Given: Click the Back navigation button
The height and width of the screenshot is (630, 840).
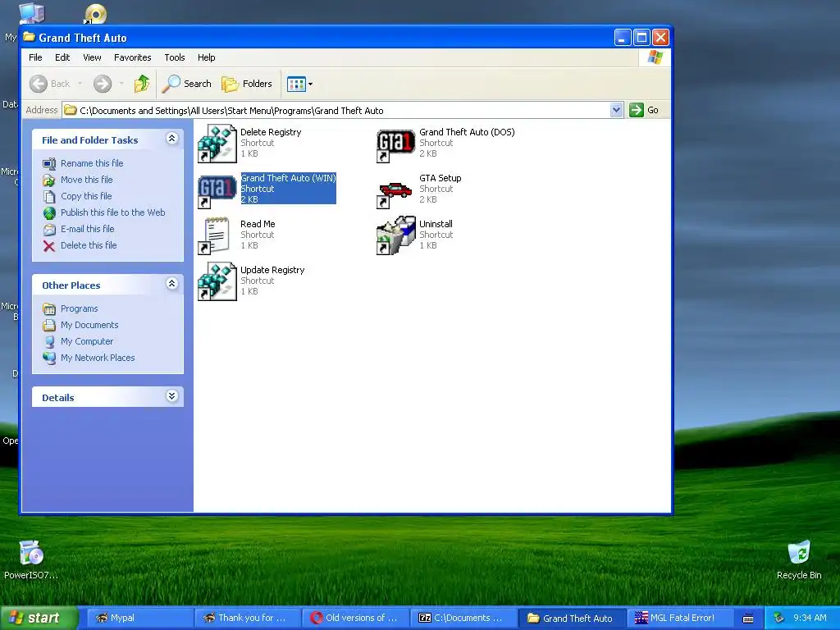Looking at the screenshot, I should [x=50, y=84].
